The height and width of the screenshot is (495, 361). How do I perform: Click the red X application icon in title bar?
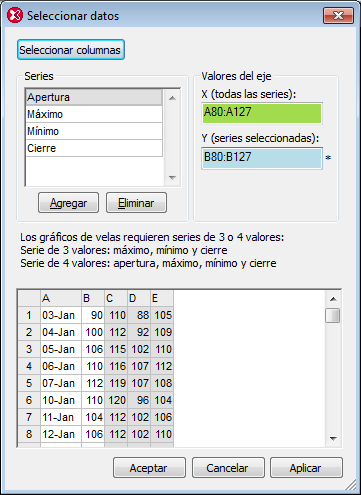15,16
